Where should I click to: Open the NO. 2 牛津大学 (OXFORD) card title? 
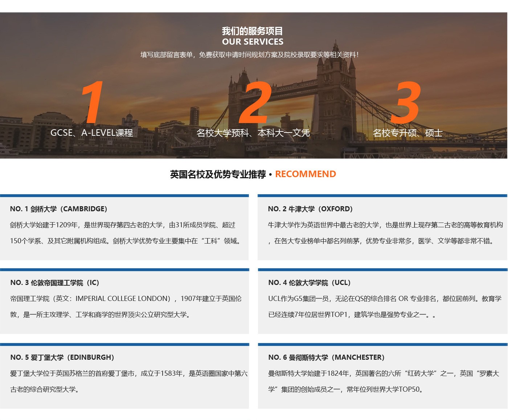click(x=311, y=209)
